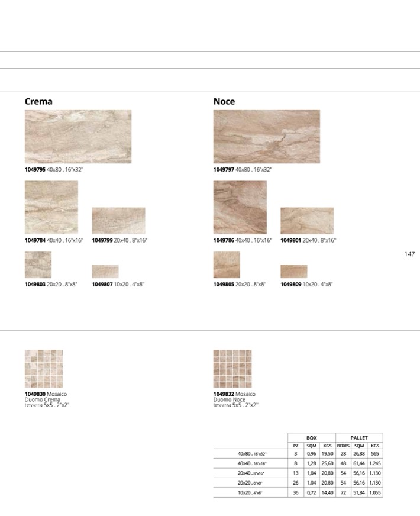Click the Crema 40x80 tile image

coord(78,137)
